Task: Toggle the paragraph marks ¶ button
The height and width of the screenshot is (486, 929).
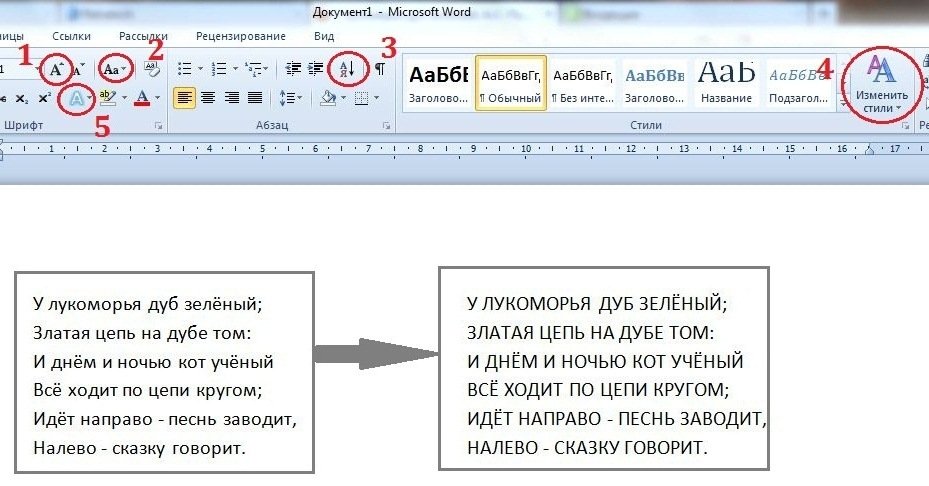Action: pyautogui.click(x=380, y=69)
